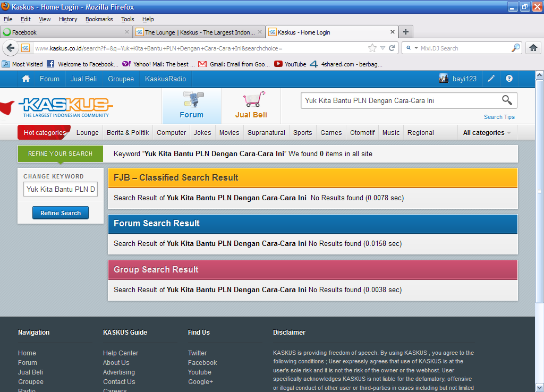
Task: Click the pencil edit icon in top bar
Action: click(x=491, y=79)
